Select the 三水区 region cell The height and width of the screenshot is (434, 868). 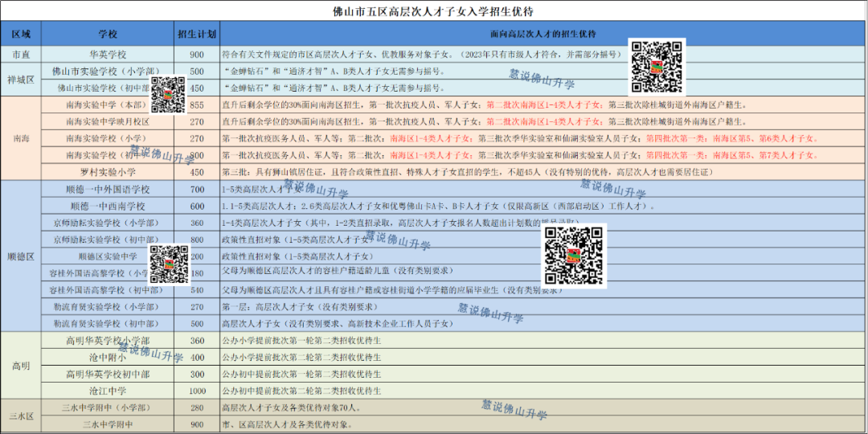click(21, 416)
